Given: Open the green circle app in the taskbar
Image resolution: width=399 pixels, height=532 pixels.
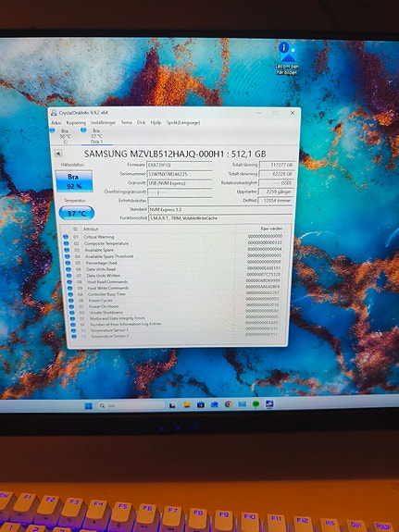Looking at the screenshot, I should coord(256,403).
